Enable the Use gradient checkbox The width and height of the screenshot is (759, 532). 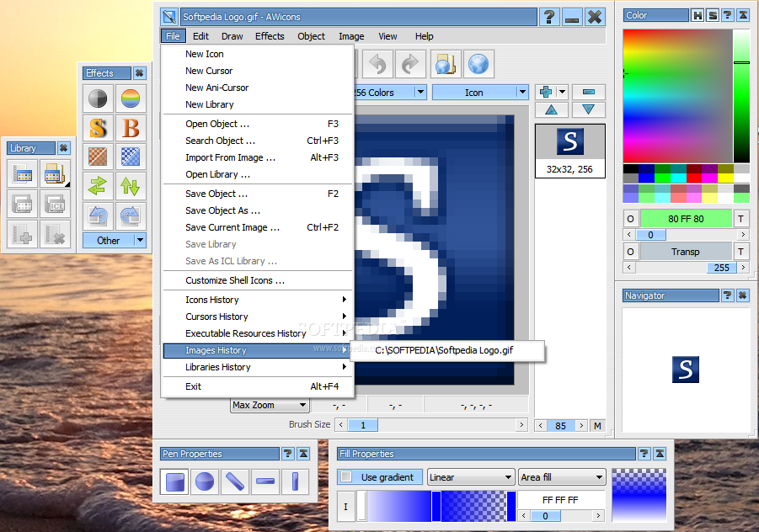(346, 477)
